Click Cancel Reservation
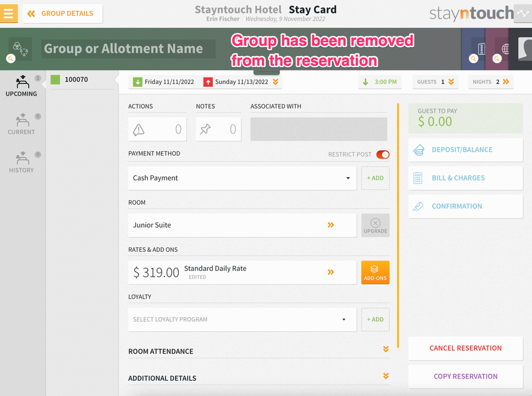Image resolution: width=532 pixels, height=396 pixels. [465, 348]
